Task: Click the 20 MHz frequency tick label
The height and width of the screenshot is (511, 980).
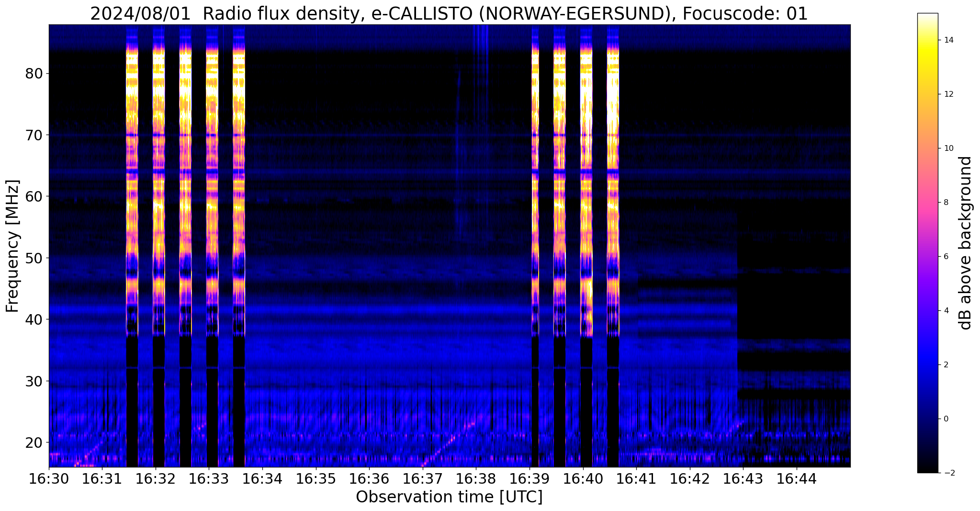Action: (34, 442)
